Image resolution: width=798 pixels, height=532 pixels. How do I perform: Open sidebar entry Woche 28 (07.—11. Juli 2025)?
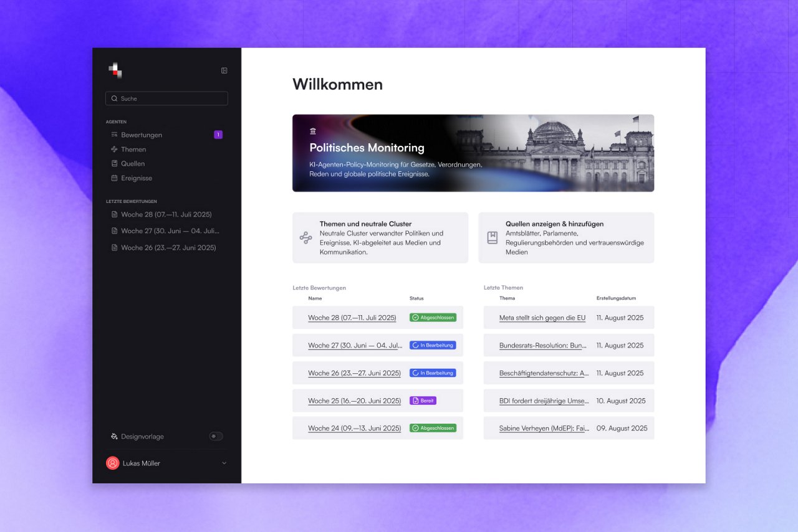[x=166, y=214]
